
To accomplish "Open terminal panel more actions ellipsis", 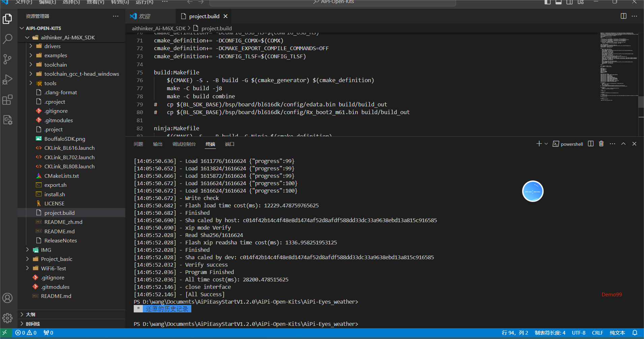I will [612, 144].
